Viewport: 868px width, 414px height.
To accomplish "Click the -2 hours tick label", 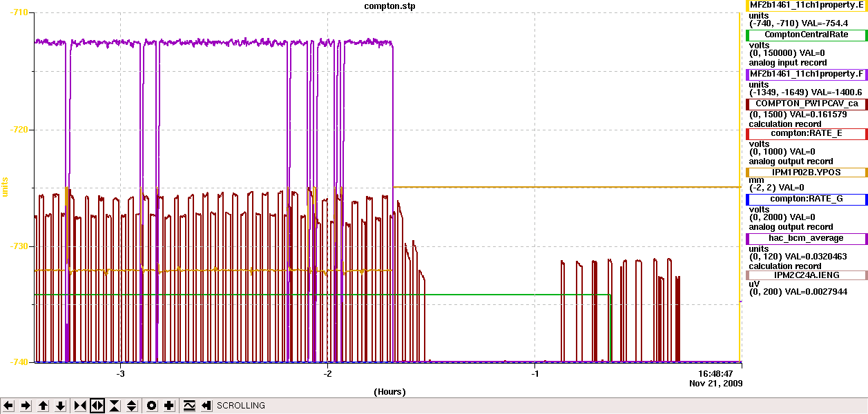I will point(327,373).
